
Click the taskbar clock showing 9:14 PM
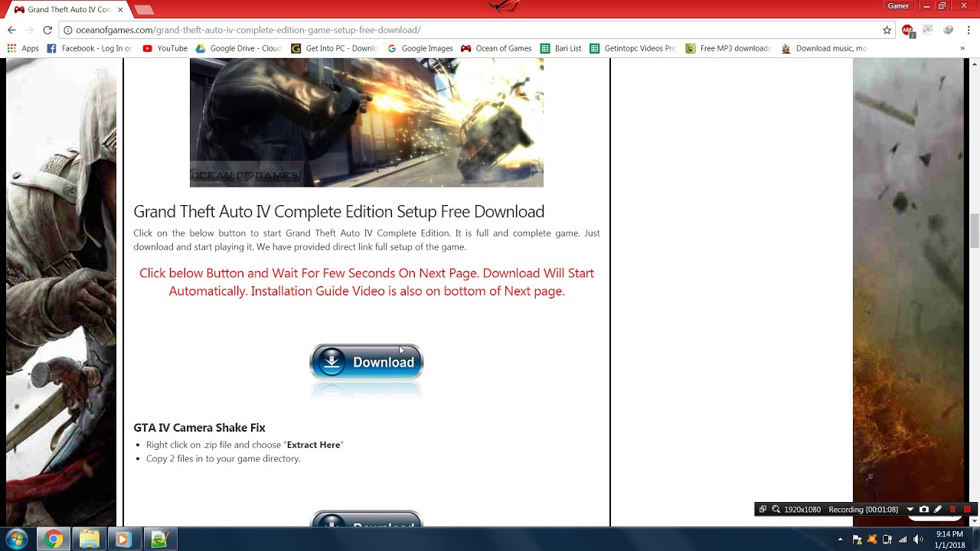(x=949, y=540)
